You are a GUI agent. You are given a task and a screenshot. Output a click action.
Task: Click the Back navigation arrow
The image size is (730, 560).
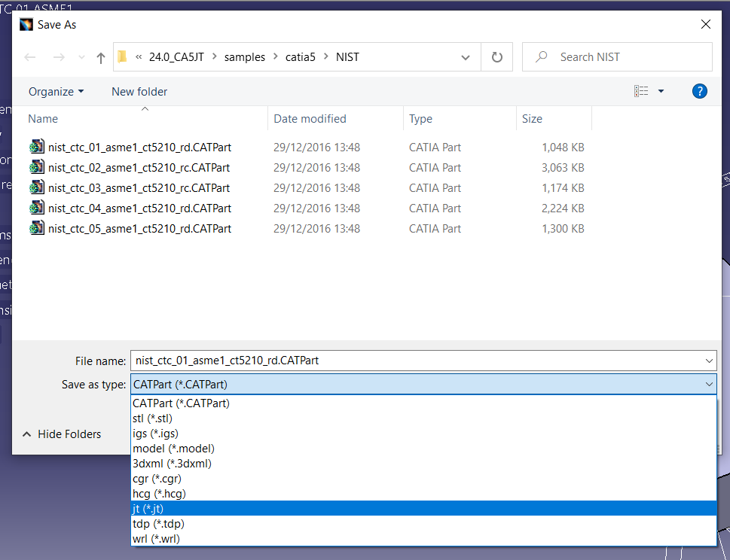tap(30, 57)
